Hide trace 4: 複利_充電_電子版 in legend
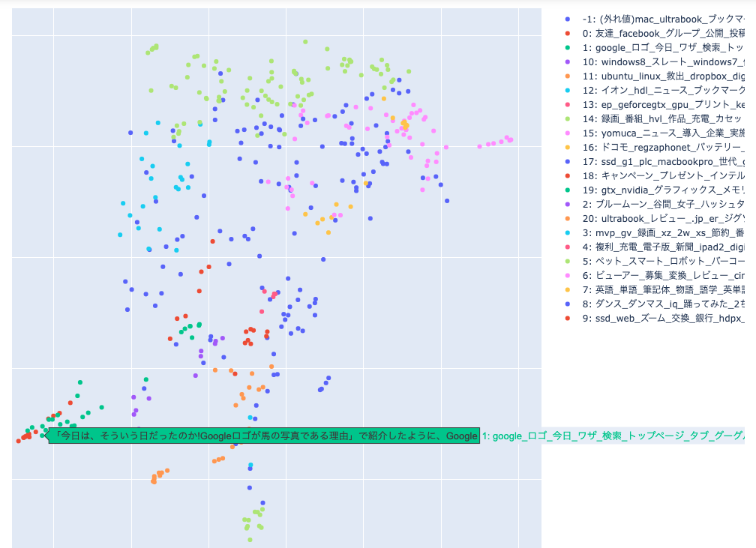This screenshot has width=756, height=548. coord(654,247)
